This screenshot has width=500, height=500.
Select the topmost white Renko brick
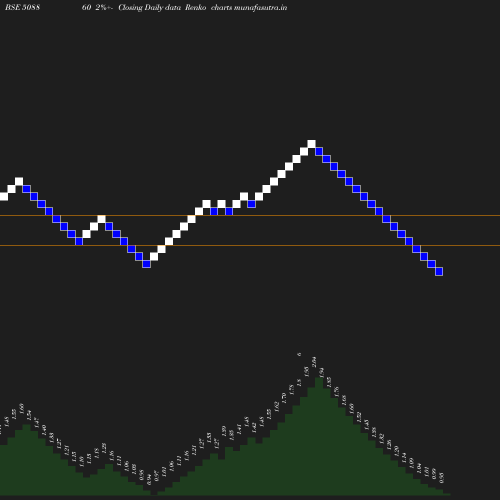coord(311,144)
